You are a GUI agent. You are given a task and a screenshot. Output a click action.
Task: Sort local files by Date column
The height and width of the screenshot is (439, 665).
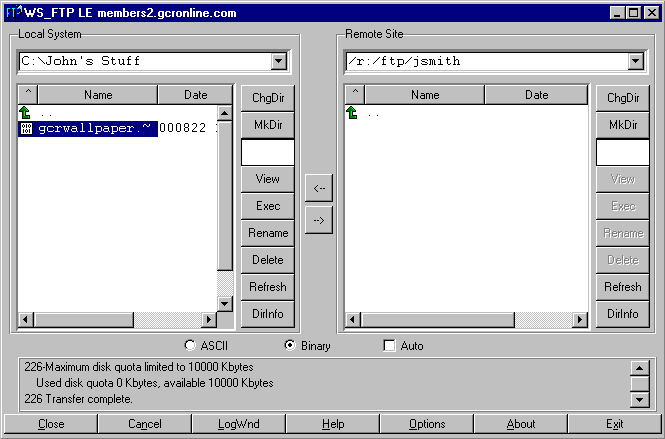tap(196, 94)
